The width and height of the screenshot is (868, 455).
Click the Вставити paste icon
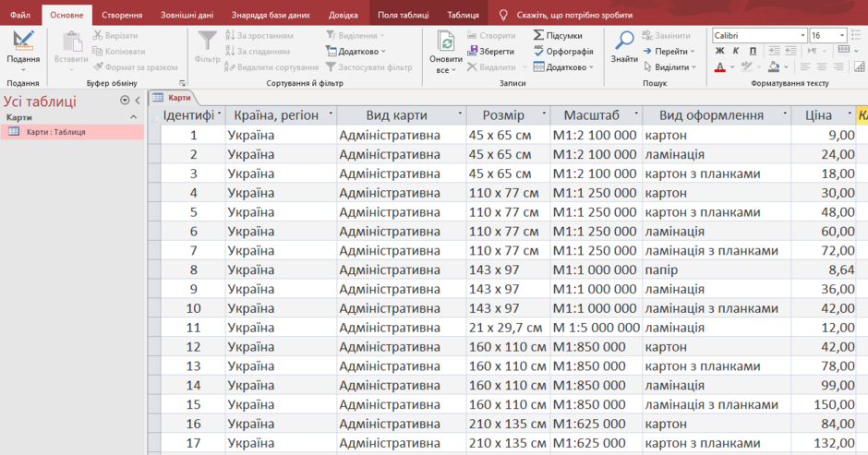71,43
